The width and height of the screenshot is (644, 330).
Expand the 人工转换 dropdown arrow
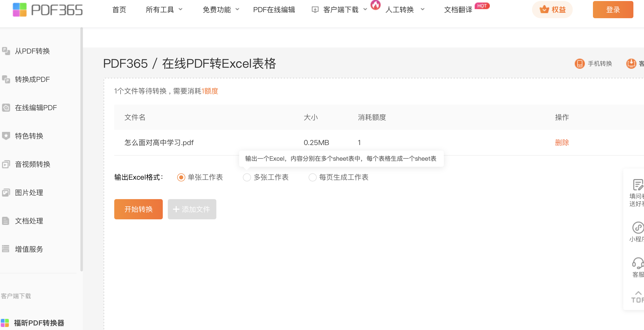point(422,10)
